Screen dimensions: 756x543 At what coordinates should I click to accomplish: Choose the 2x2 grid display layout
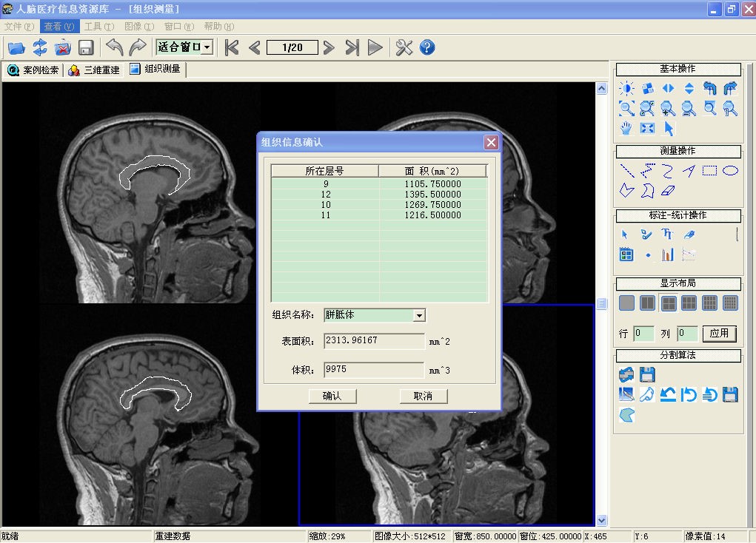pyautogui.click(x=668, y=303)
